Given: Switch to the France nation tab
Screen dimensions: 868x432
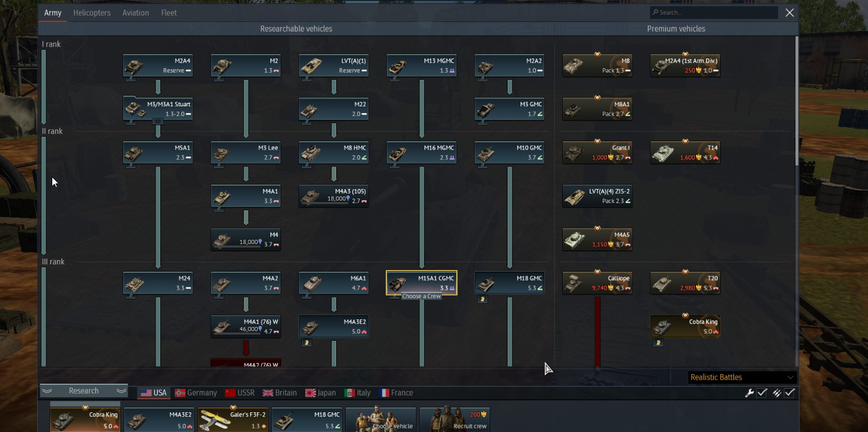Looking at the screenshot, I should pos(396,393).
